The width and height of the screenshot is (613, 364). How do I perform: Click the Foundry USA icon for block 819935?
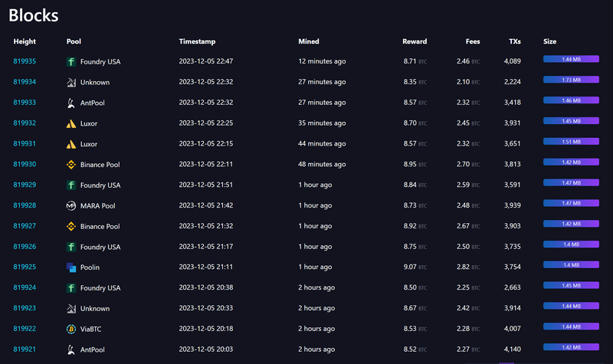(x=71, y=61)
